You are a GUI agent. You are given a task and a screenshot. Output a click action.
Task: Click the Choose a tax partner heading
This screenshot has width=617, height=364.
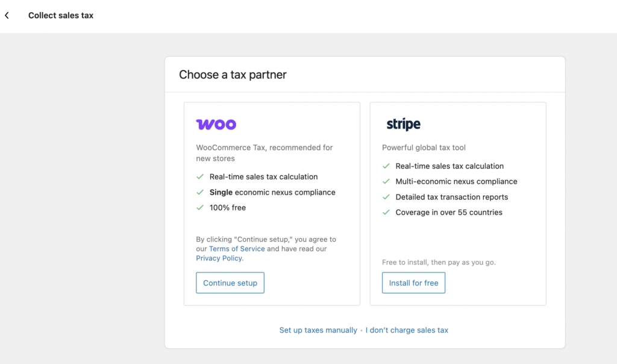point(233,75)
